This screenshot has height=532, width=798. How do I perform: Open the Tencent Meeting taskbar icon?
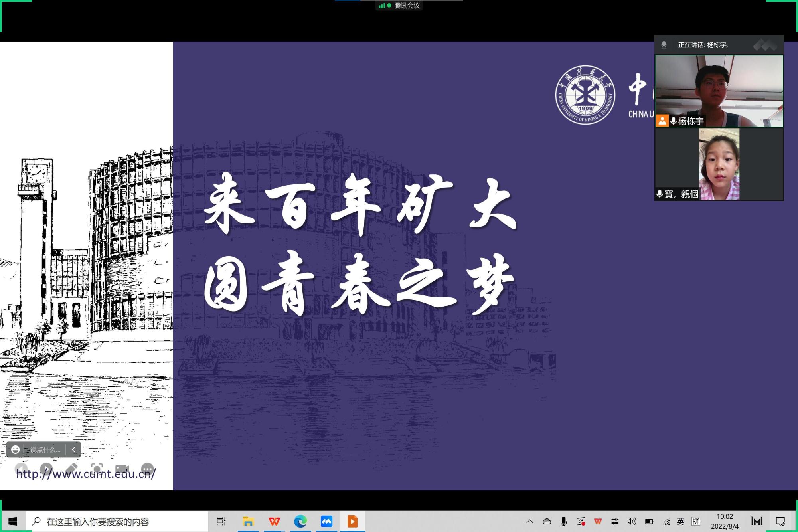pos(326,521)
